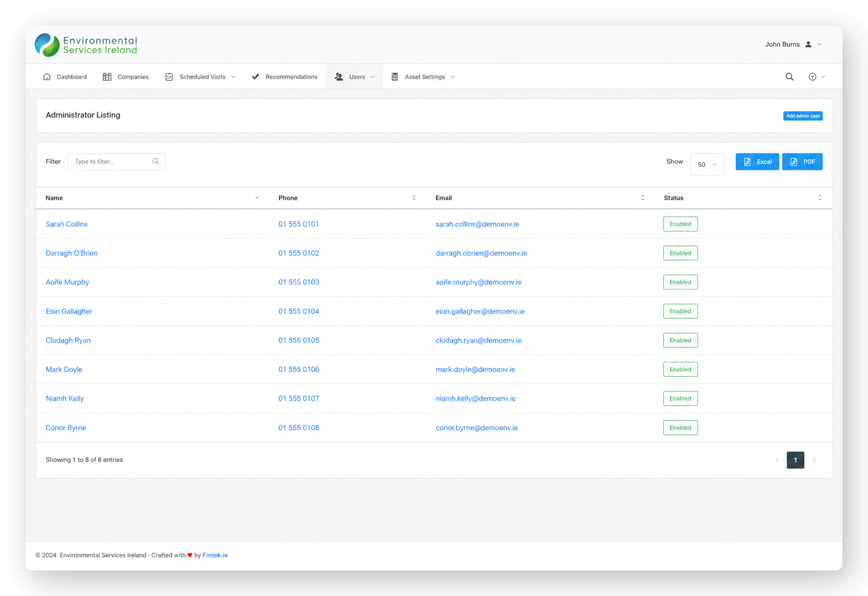This screenshot has height=596, width=868.
Task: Open the Asset Settings menu
Action: (423, 77)
